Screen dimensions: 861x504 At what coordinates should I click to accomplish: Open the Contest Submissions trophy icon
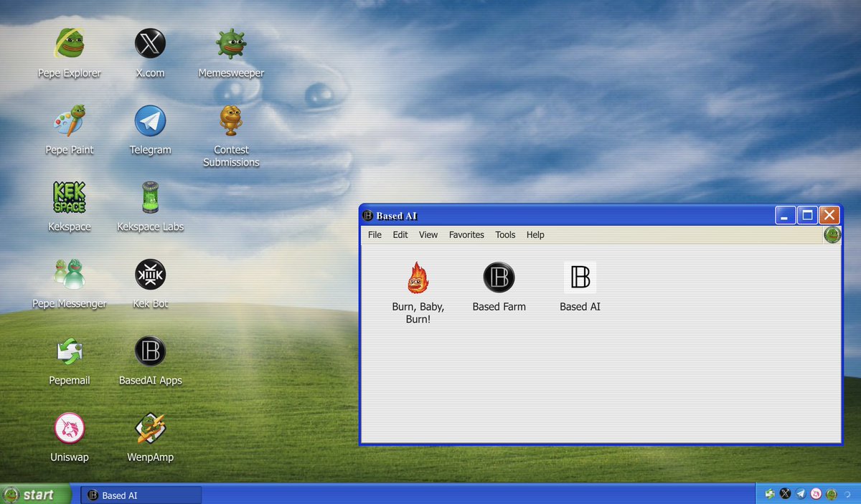pyautogui.click(x=231, y=120)
